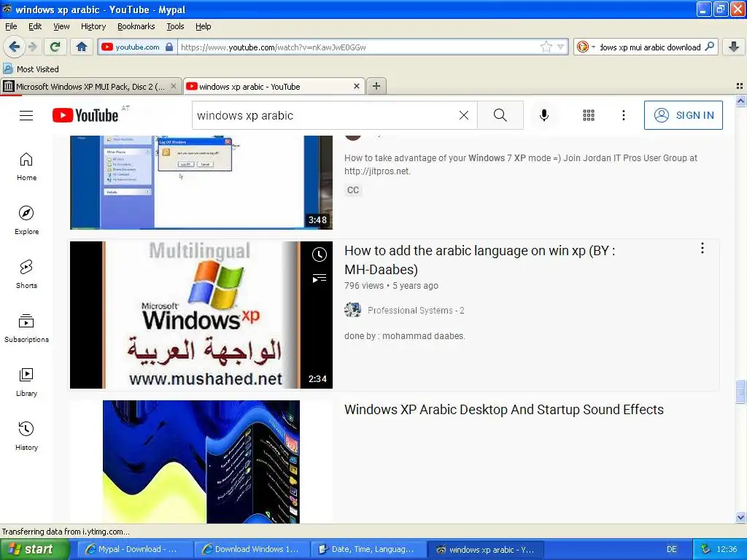The height and width of the screenshot is (560, 747).
Task: Open the View menu
Action: tap(61, 26)
